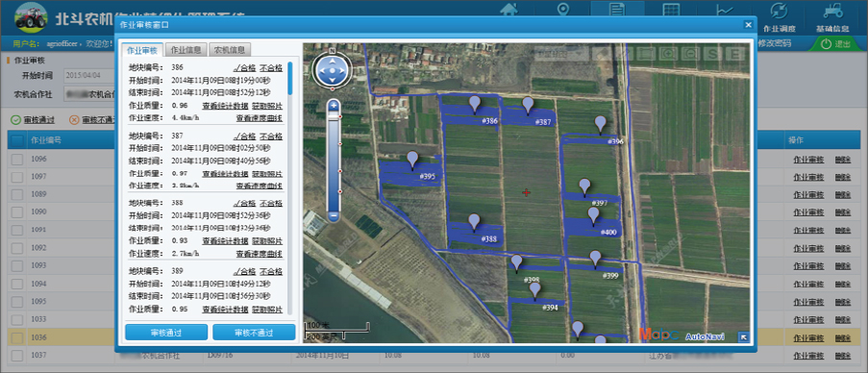
Task: Expand the map corner overview arrow
Action: [744, 336]
